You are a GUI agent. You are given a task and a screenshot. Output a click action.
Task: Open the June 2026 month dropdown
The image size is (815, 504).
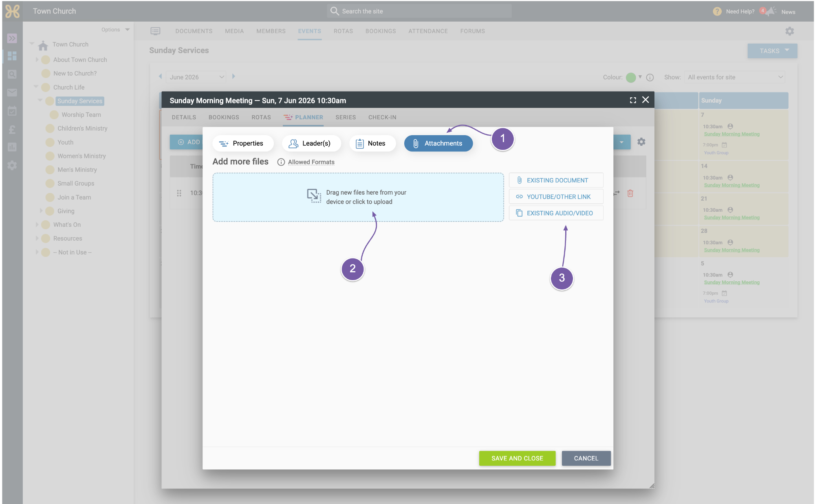click(196, 77)
